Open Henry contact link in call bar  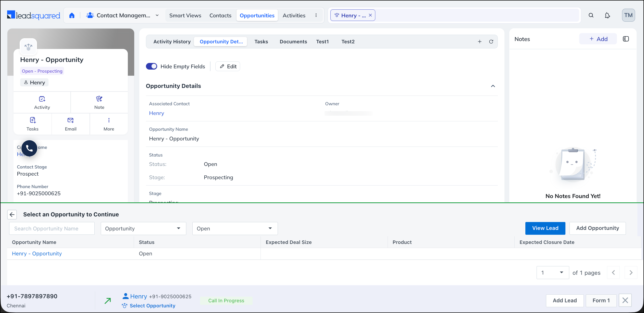pos(139,296)
